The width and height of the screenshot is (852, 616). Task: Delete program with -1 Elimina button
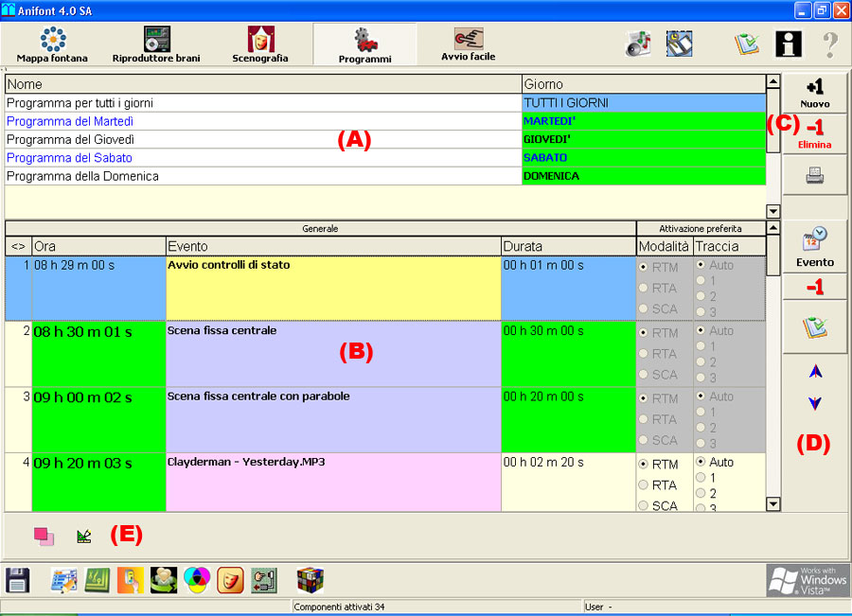pyautogui.click(x=814, y=134)
